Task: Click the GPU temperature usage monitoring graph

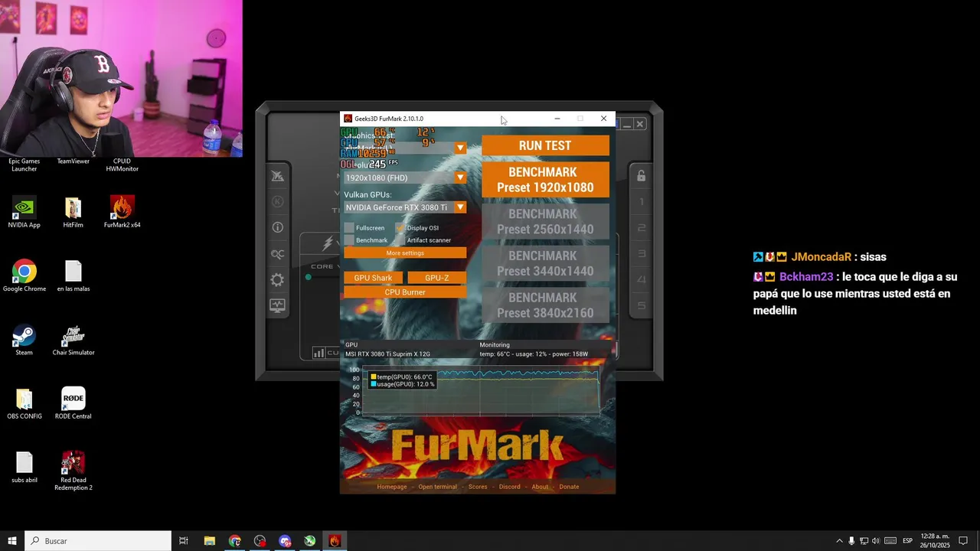Action: (480, 392)
